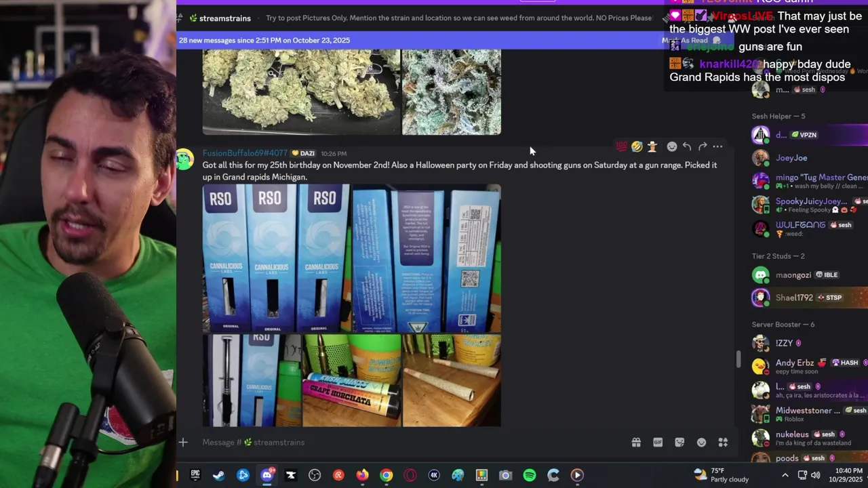Open Firefox from taskbar

(362, 475)
